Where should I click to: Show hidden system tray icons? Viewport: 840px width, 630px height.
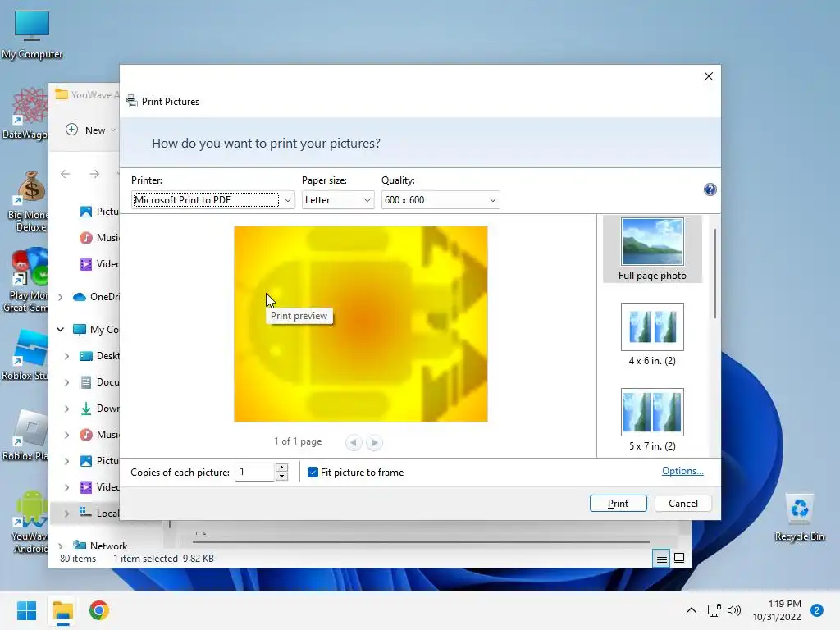point(692,610)
